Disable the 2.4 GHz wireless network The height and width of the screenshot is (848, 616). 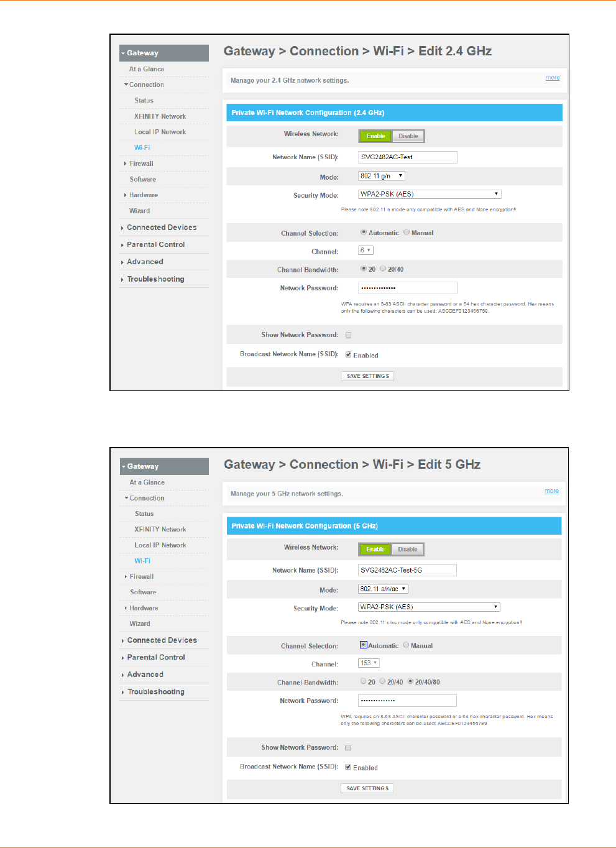pos(408,136)
